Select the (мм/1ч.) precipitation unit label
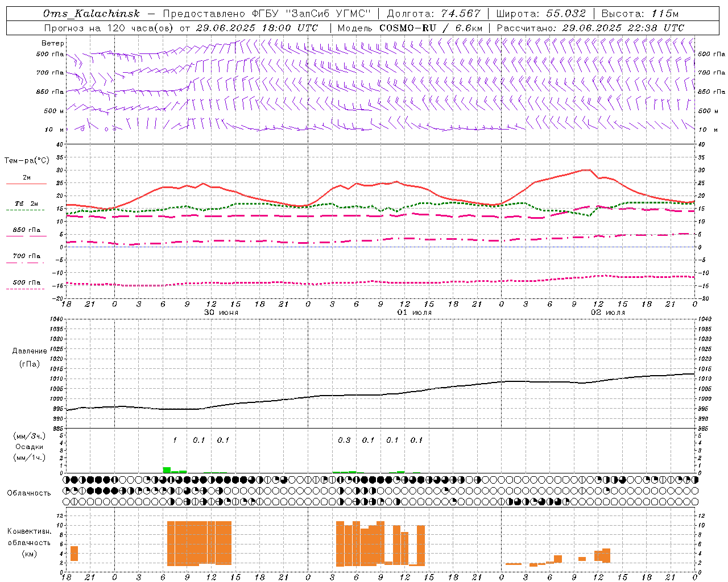Image resolution: width=728 pixels, height=582 pixels. 30,458
